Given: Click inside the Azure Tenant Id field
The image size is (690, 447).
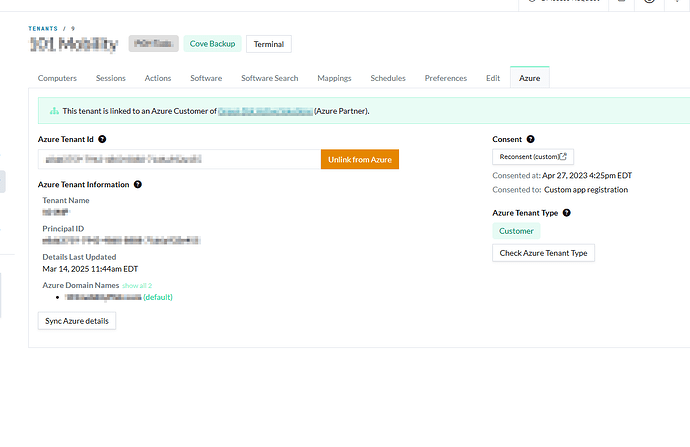Looking at the screenshot, I should pyautogui.click(x=180, y=159).
